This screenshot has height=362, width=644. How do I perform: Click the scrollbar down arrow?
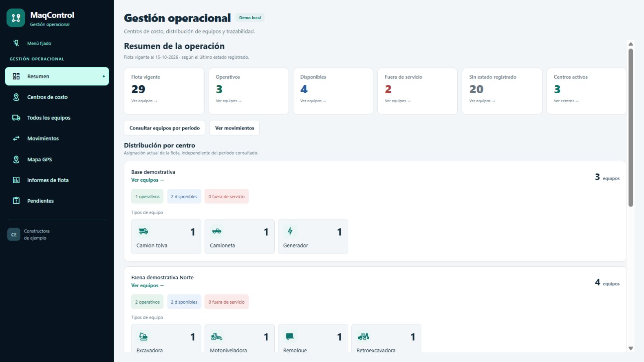tap(631, 348)
